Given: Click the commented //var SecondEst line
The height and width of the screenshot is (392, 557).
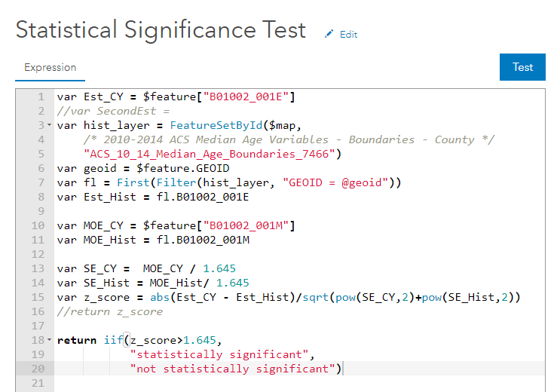Looking at the screenshot, I should 113,112.
